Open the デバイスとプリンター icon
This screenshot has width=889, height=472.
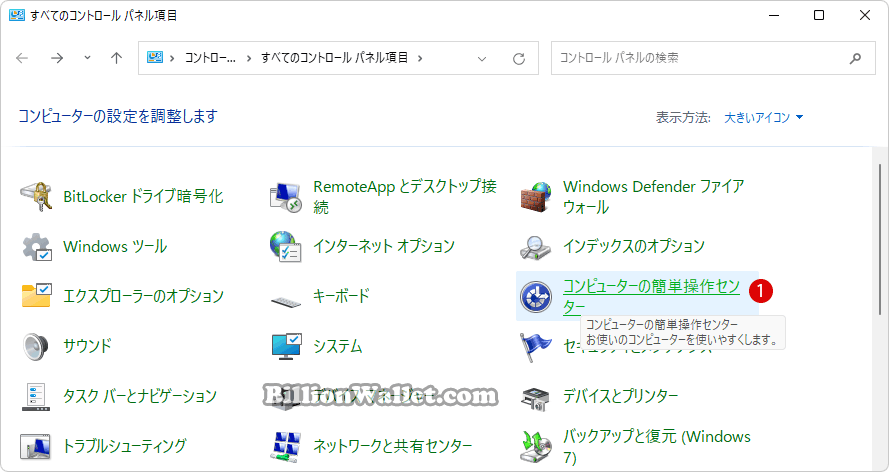[536, 399]
